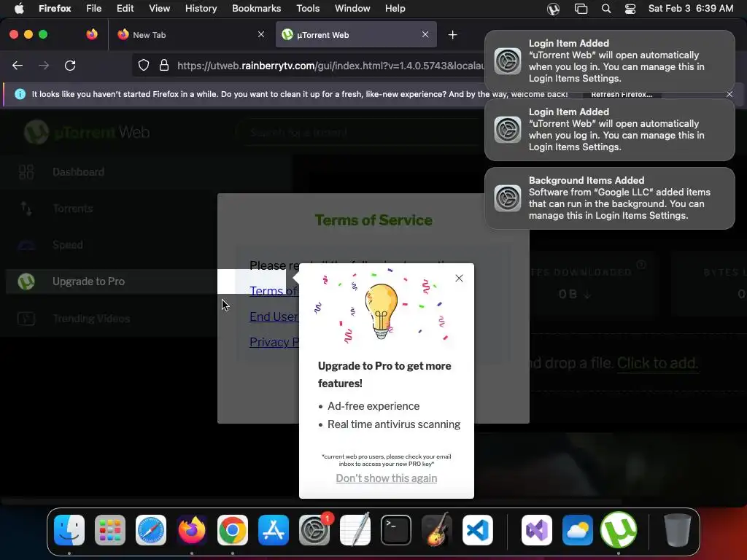
Task: Open the Edit menu
Action: pos(125,9)
